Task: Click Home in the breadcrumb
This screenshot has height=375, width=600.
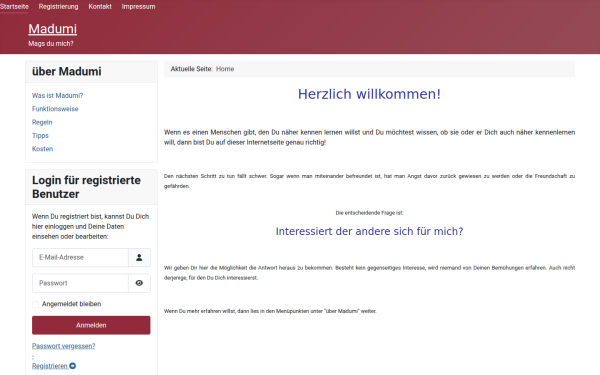Action: click(225, 69)
